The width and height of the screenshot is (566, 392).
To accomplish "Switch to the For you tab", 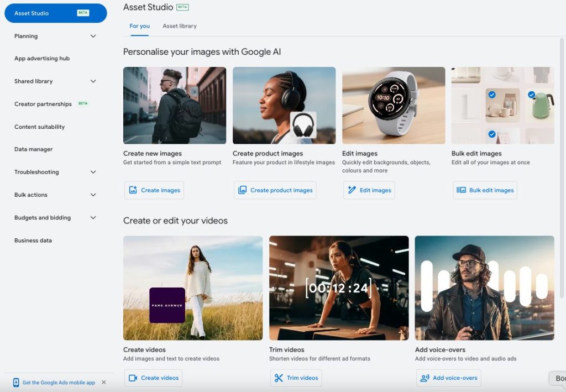I will click(x=139, y=26).
